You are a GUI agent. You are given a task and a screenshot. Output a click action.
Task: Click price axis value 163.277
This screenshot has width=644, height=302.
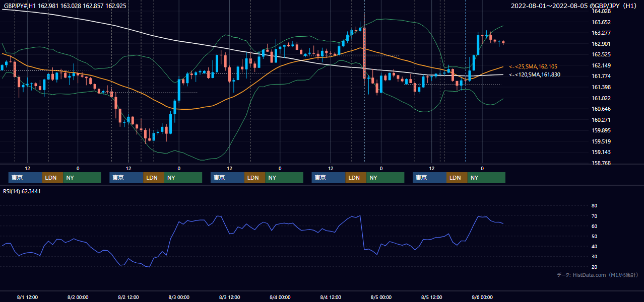point(601,33)
